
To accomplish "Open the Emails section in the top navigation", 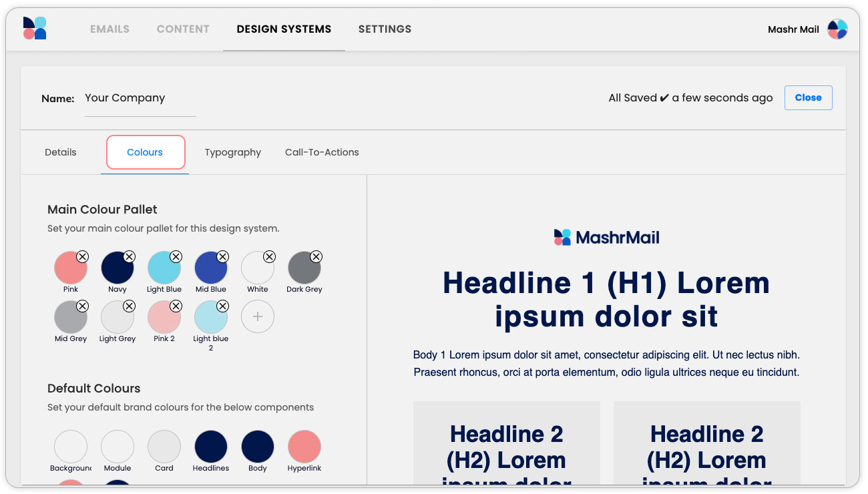I will click(x=110, y=29).
